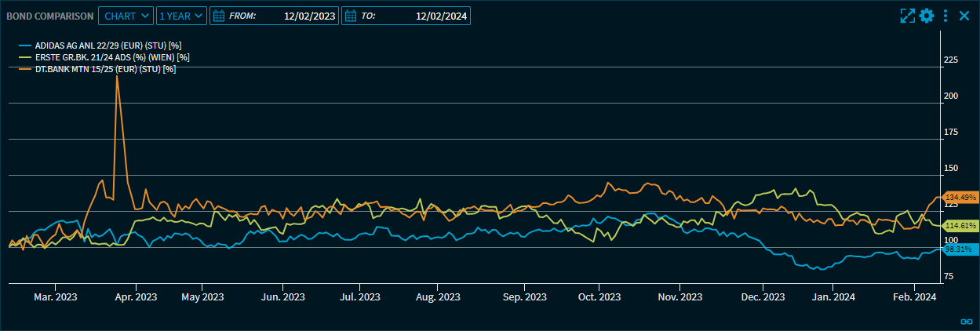Click the green 114.61% value label
The width and height of the screenshot is (980, 331).
(960, 225)
